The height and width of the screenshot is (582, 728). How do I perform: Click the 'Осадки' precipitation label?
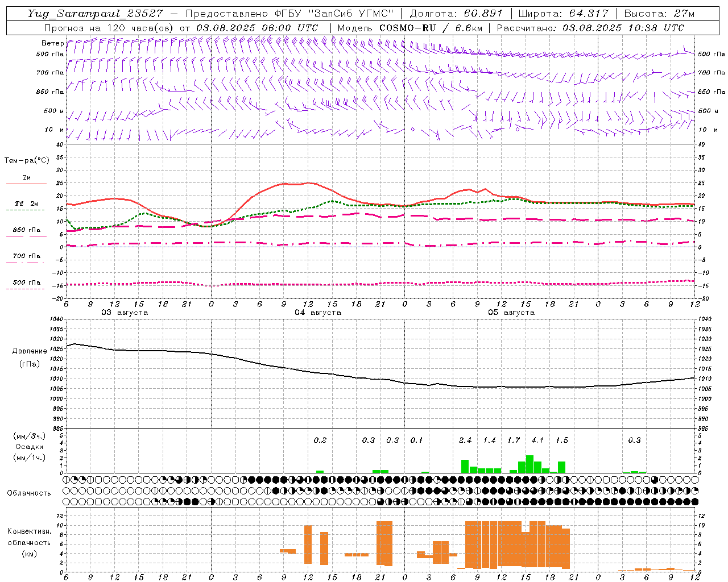coord(30,447)
